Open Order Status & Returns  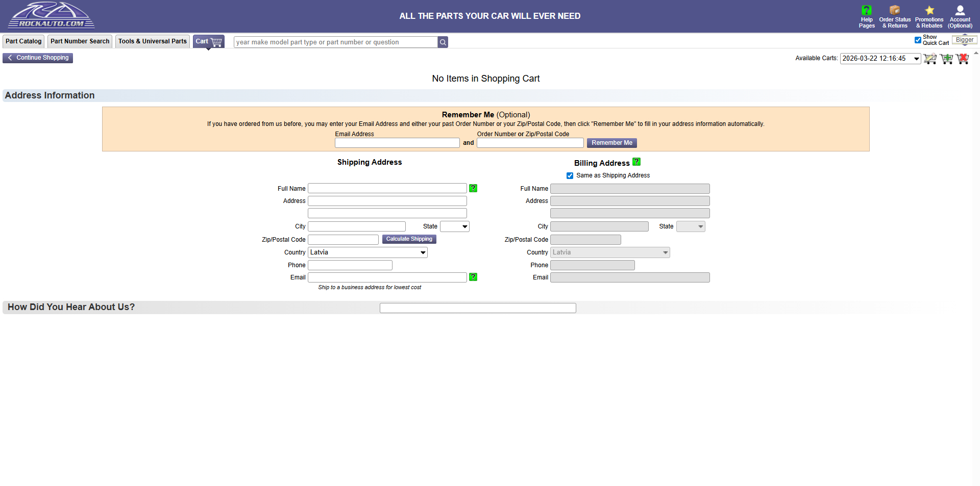point(894,16)
